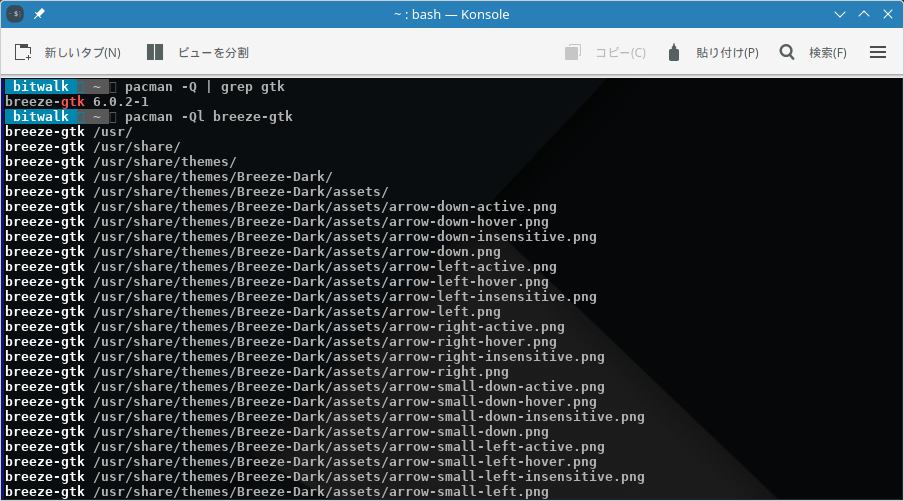Click the 'themes/Breeze-Dark/' line

(168, 176)
